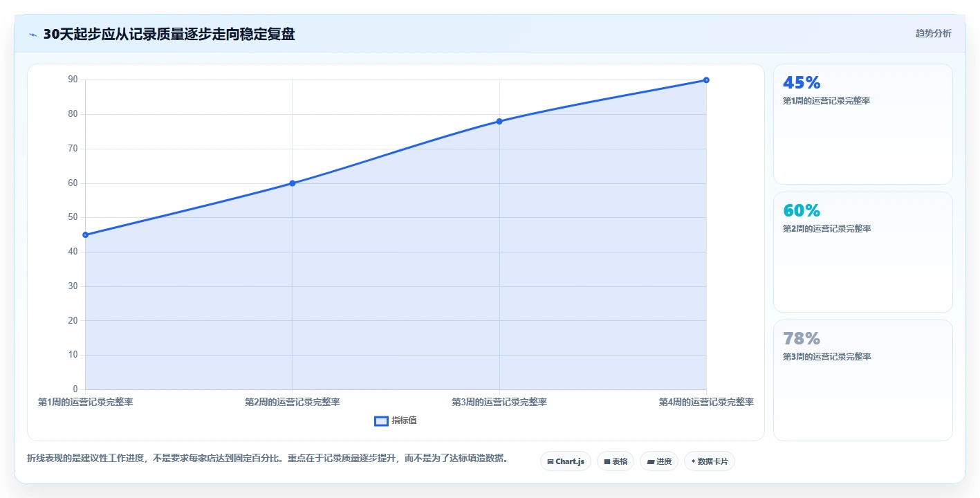Click the icon inside the Chart.js tag
This screenshot has width=980, height=498.
pyautogui.click(x=551, y=461)
